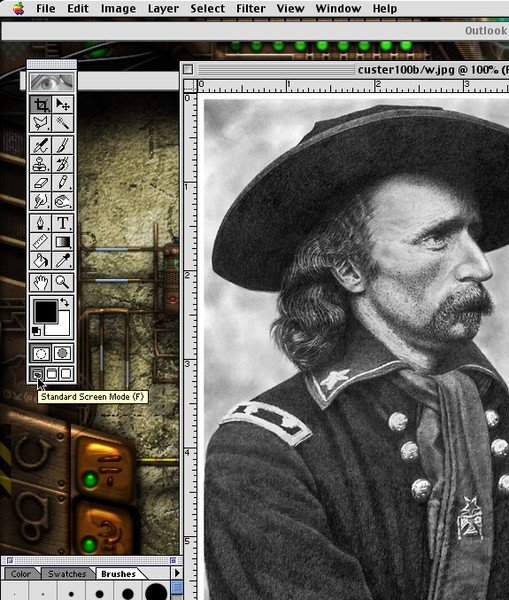
Task: Switch to the Swatches tab
Action: point(67,574)
